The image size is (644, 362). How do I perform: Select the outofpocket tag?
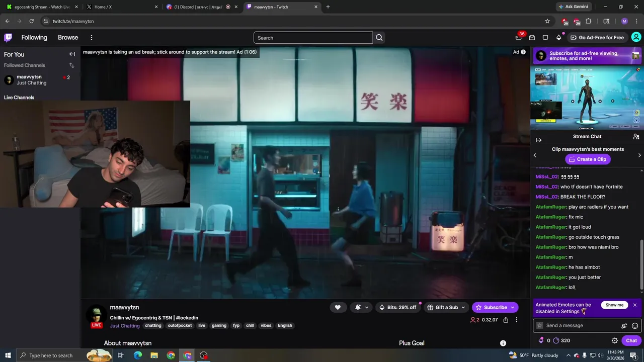pos(180,326)
